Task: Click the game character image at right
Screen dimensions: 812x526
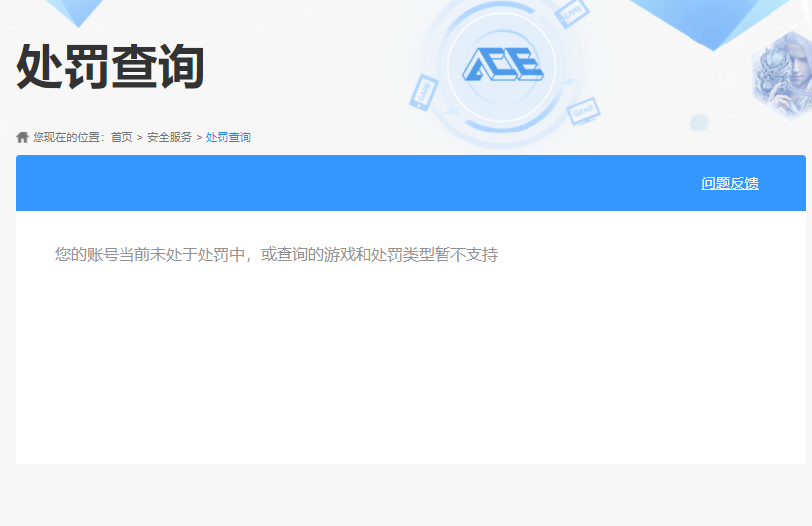Action: [782, 75]
